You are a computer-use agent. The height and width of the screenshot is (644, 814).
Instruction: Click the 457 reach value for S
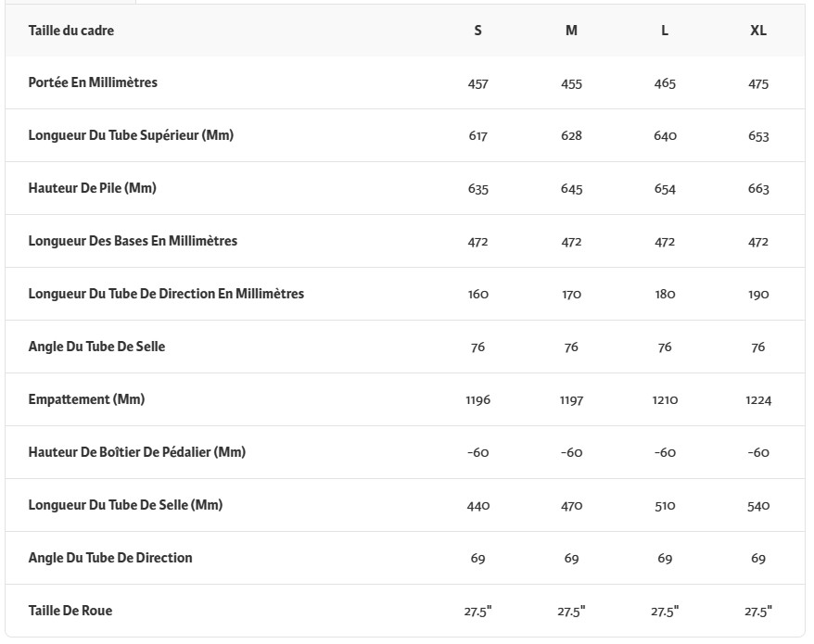(477, 84)
